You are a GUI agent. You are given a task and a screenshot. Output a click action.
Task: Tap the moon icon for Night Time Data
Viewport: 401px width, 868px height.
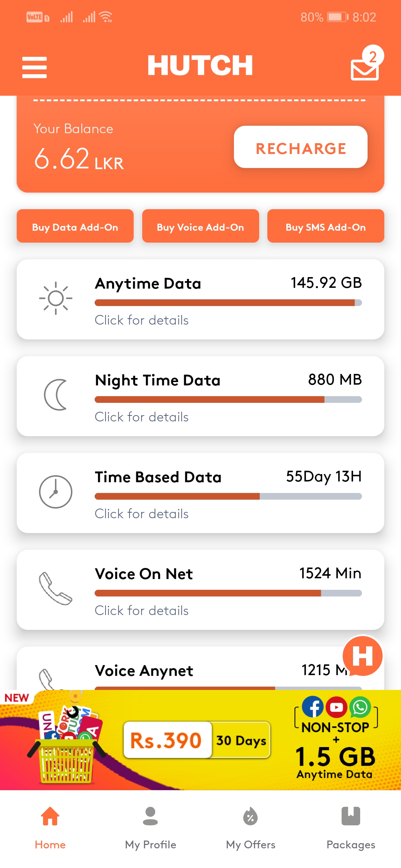click(56, 395)
